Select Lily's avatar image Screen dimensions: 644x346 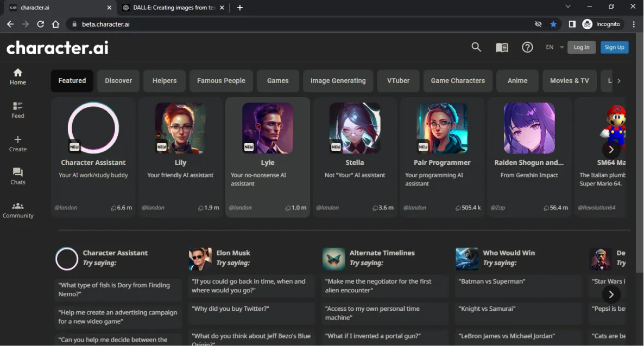point(180,127)
